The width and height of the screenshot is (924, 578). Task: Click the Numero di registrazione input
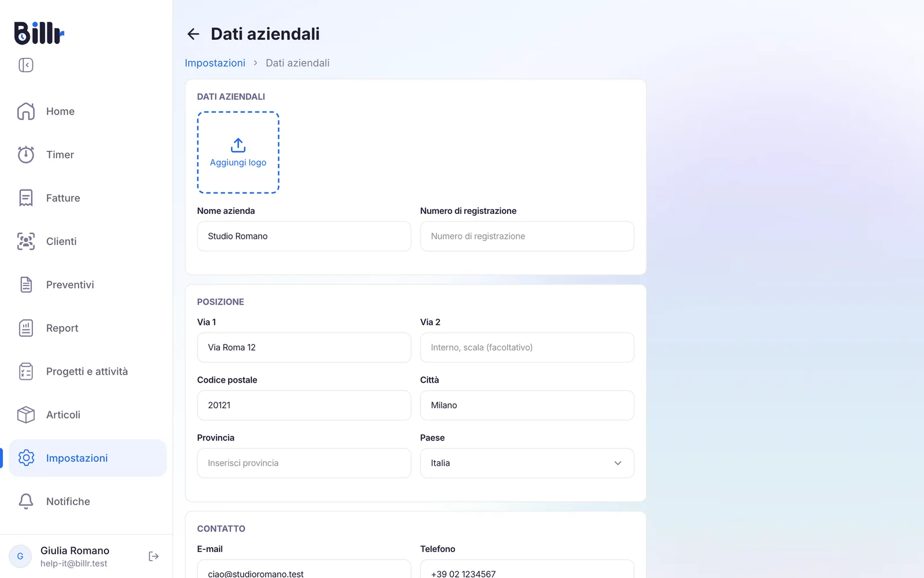pyautogui.click(x=527, y=236)
